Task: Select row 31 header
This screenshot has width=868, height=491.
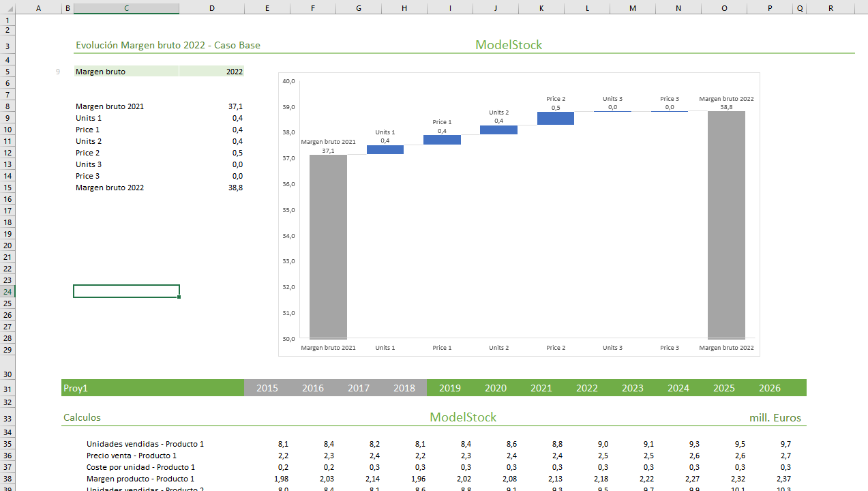Action: click(x=7, y=389)
